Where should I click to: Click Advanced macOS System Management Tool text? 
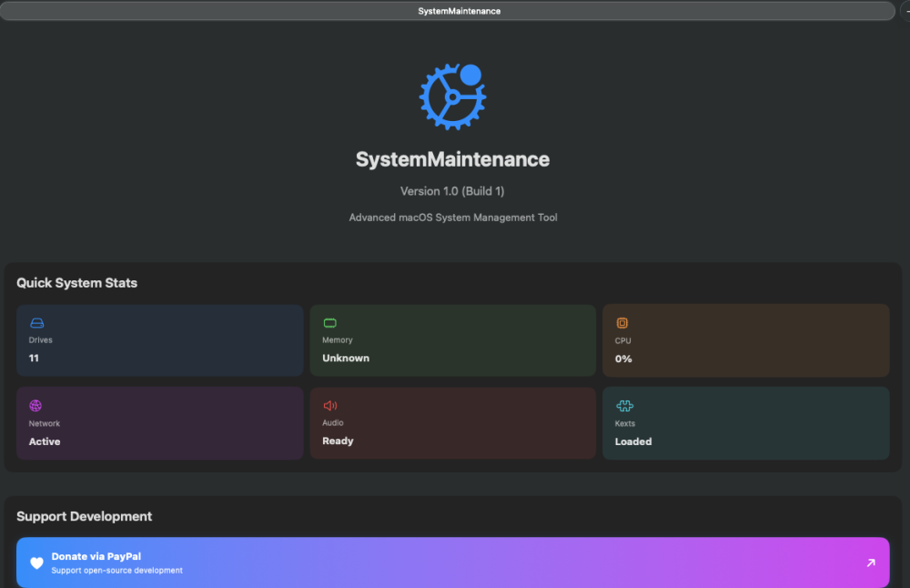pos(452,218)
